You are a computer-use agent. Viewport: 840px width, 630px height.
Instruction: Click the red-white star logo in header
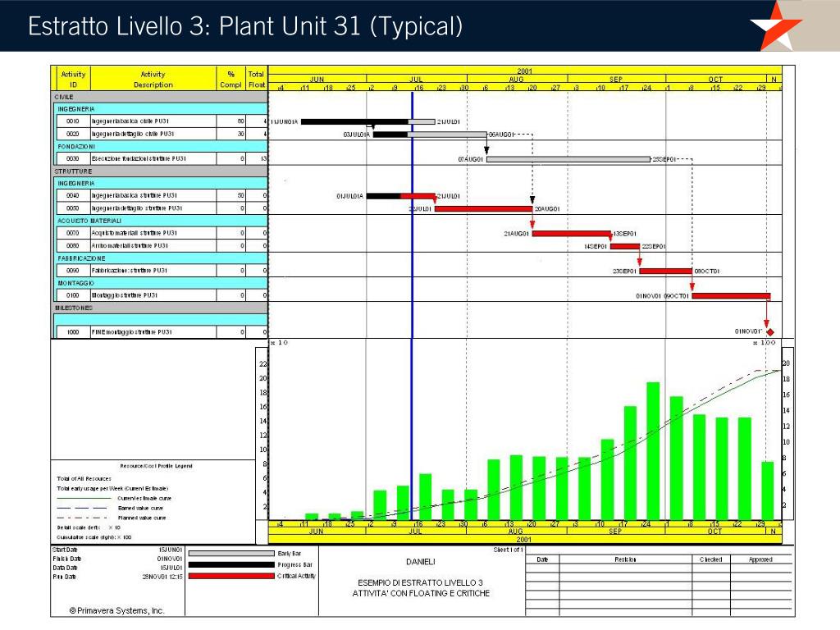(x=776, y=25)
